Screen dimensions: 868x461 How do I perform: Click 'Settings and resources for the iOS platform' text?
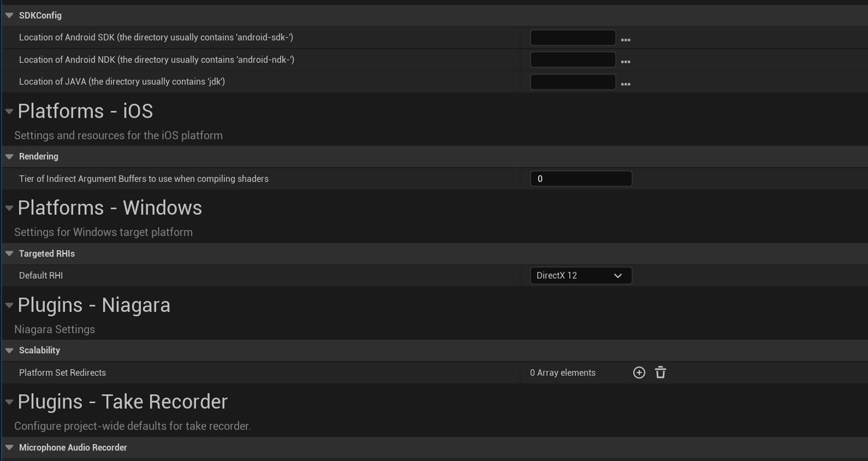(118, 135)
